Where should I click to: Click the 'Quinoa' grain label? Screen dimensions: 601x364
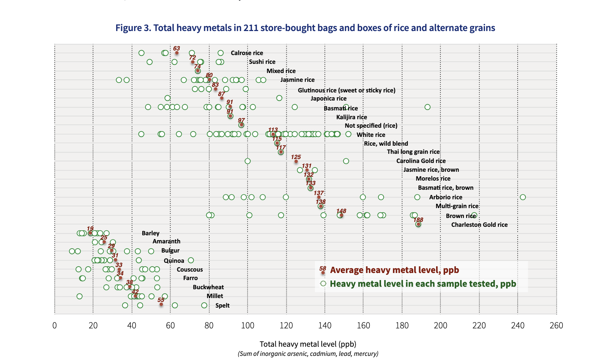tap(174, 261)
